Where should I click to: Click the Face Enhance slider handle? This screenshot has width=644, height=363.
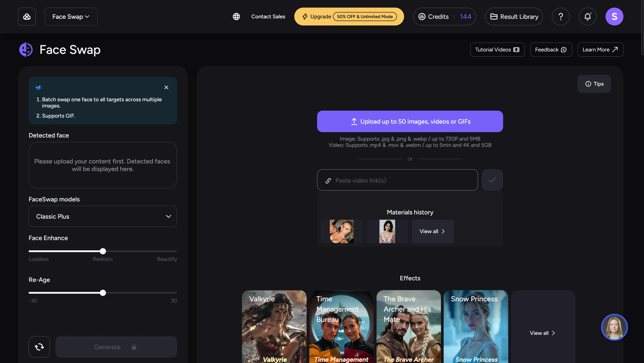pos(103,251)
